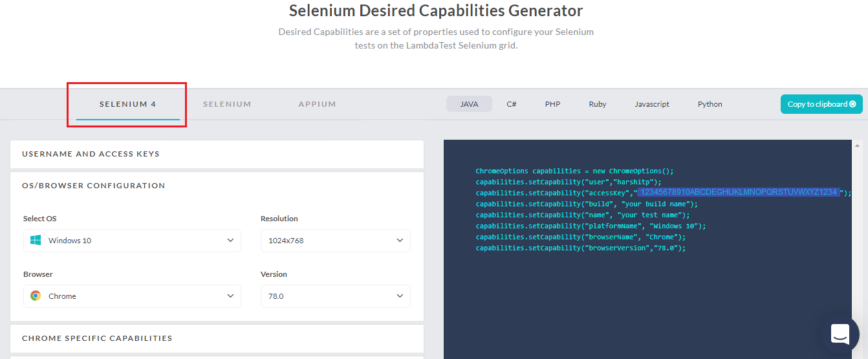
Task: Choose PHP code language
Action: (x=552, y=104)
